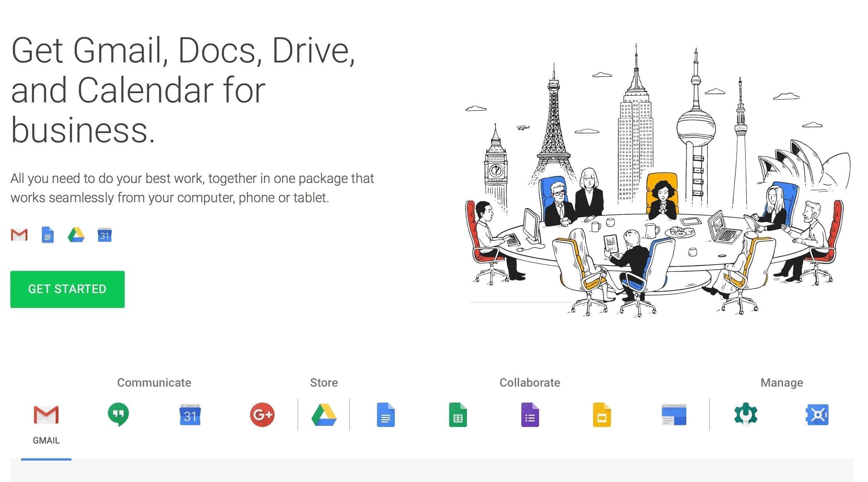The height and width of the screenshot is (482, 868).
Task: Click the Store category label
Action: 324,383
